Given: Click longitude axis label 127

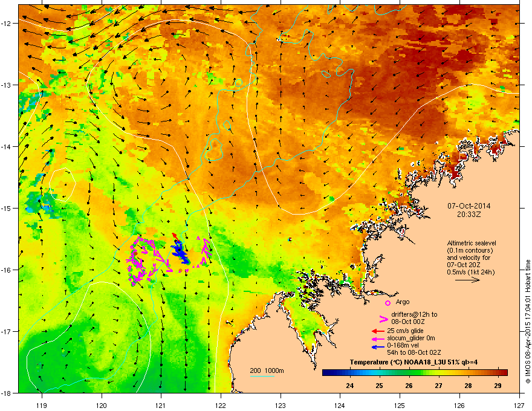Looking at the screenshot, I should 519,405.
